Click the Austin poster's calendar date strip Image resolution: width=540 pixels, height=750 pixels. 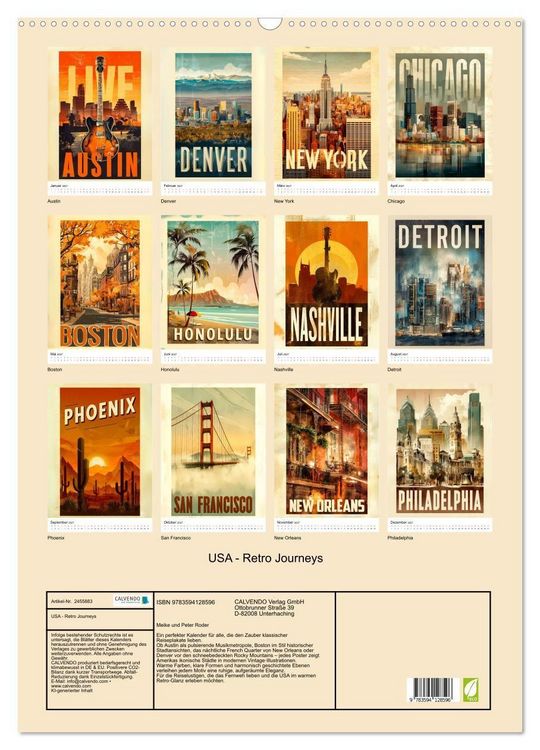100,188
